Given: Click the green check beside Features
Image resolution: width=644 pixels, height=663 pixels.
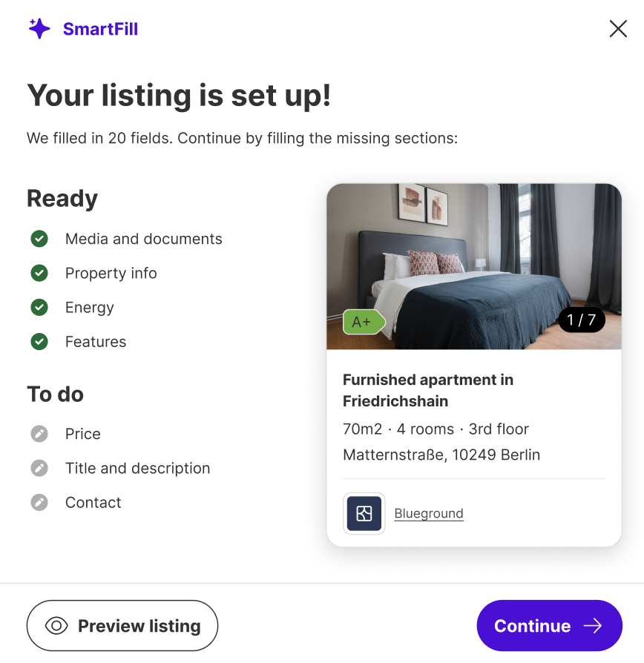Looking at the screenshot, I should tap(39, 341).
